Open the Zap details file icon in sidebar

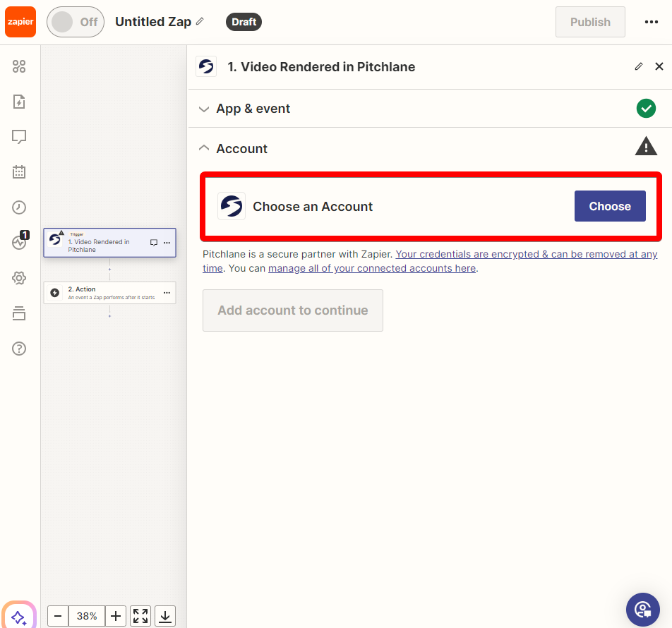(19, 102)
